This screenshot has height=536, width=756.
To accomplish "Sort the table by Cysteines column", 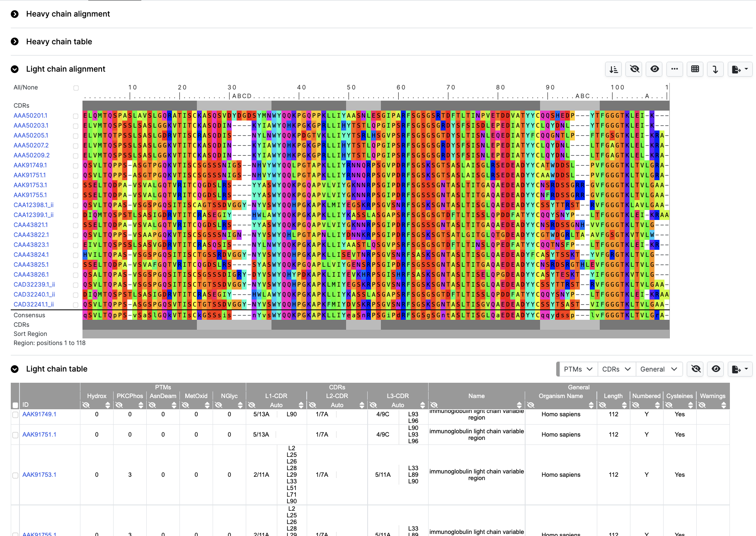I will [691, 405].
